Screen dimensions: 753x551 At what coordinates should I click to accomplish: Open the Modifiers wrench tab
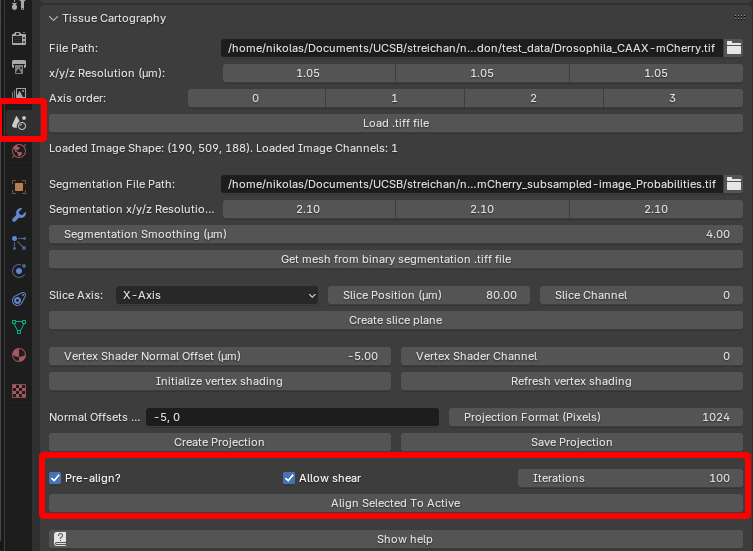tap(19, 215)
